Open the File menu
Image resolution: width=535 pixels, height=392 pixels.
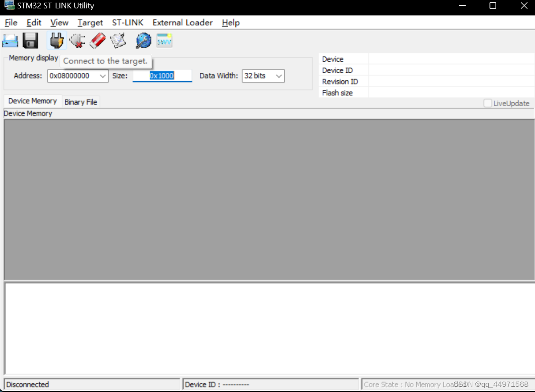11,22
